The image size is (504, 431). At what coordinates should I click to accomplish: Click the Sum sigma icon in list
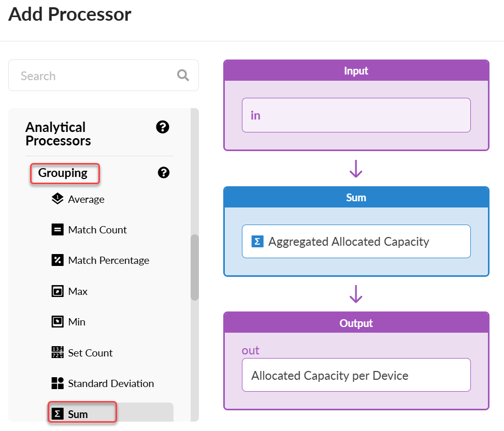click(x=59, y=414)
